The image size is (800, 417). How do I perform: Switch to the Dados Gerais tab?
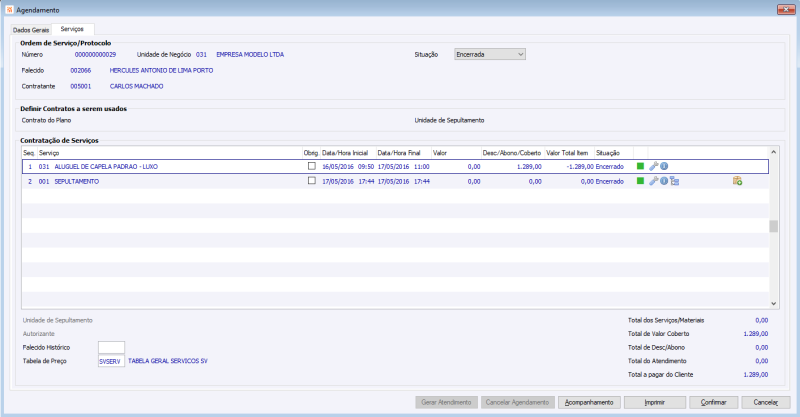tap(31, 30)
